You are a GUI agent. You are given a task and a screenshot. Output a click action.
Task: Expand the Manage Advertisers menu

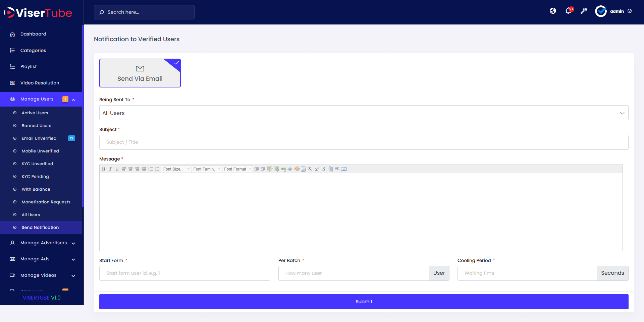point(44,243)
